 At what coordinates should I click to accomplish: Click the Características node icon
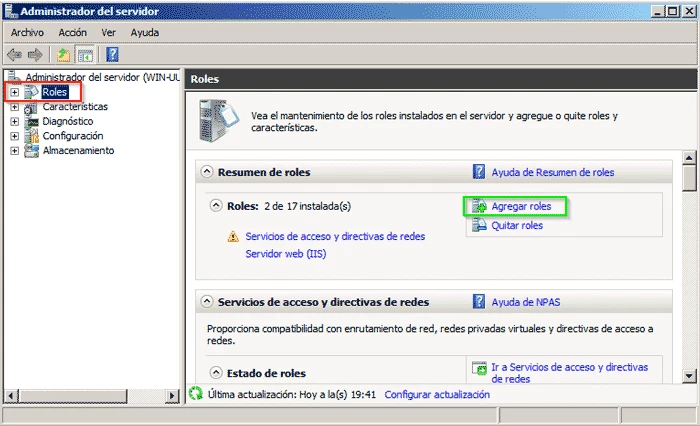pyautogui.click(x=31, y=107)
